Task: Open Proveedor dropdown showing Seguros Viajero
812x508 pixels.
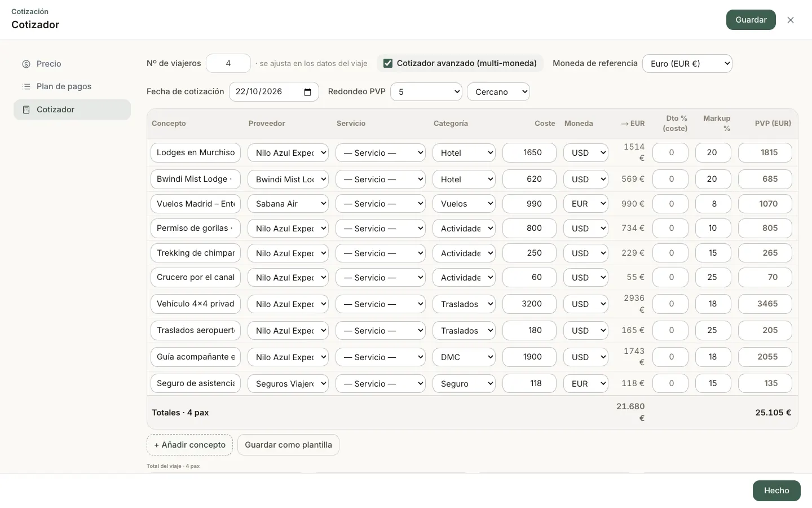Action: point(288,384)
